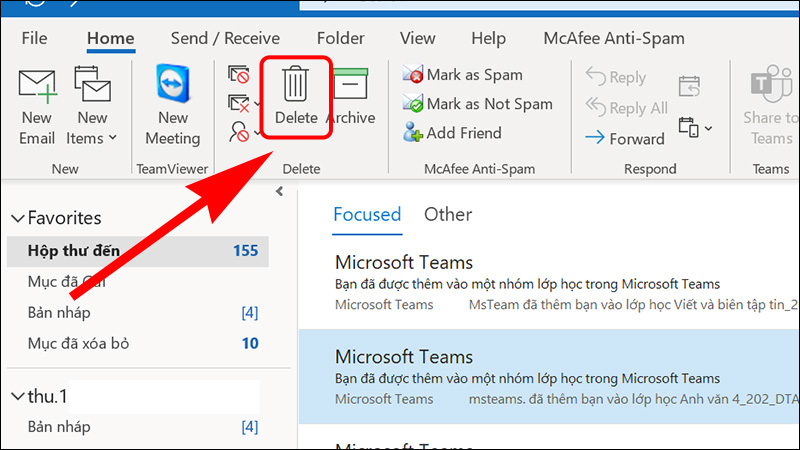Open email about lớp học Viết và biên tập
Image resolution: width=800 pixels, height=450 pixels.
(x=549, y=283)
